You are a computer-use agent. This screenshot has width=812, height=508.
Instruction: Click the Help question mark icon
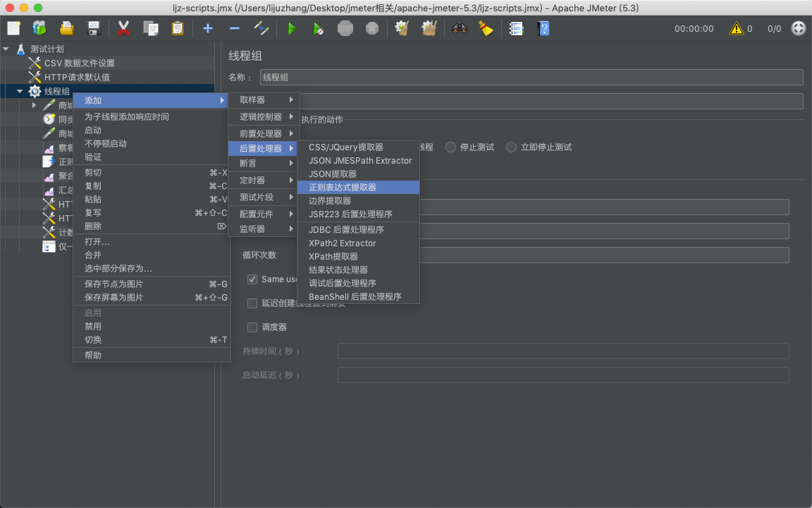tap(543, 28)
